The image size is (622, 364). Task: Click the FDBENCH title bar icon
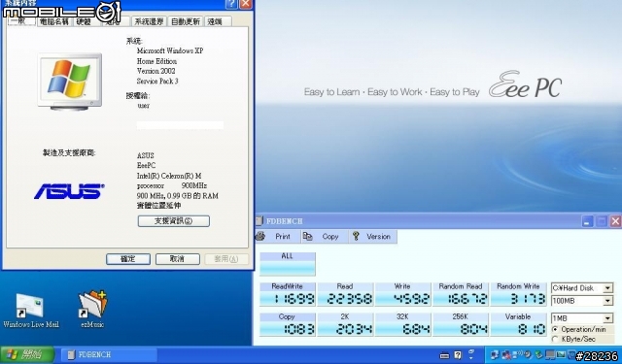[259, 220]
